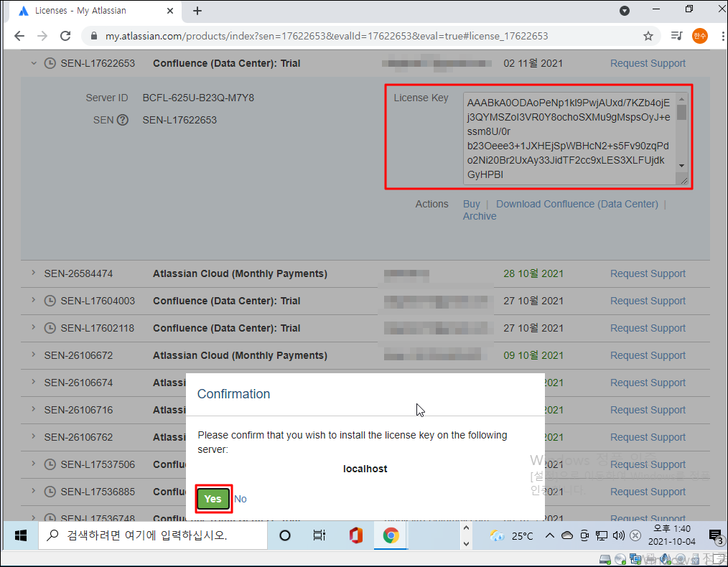This screenshot has height=567, width=728.
Task: Click trial clock icon beside SEN-L17602118
Action: pyautogui.click(x=50, y=328)
